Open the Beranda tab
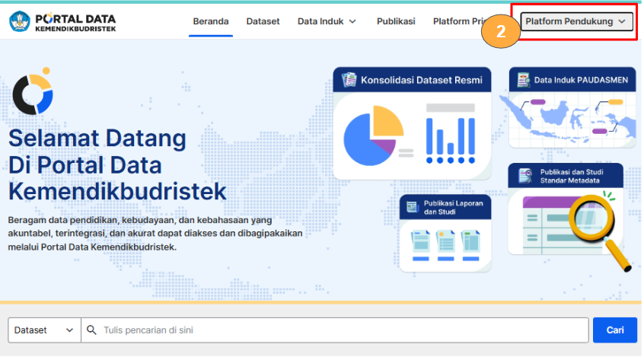The height and width of the screenshot is (357, 644). click(x=211, y=21)
